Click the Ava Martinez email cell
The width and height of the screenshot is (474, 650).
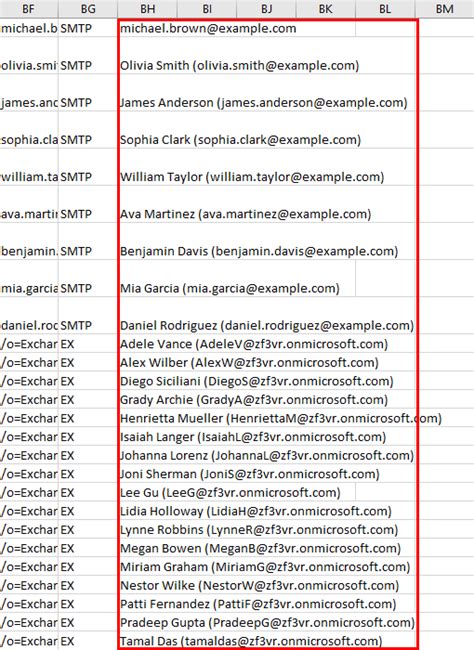click(246, 214)
